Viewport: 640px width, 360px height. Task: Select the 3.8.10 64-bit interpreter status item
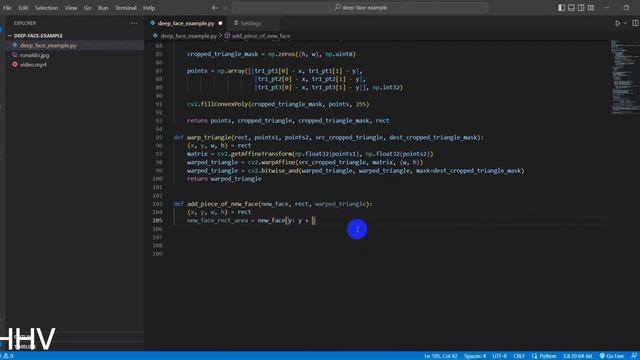(578, 356)
